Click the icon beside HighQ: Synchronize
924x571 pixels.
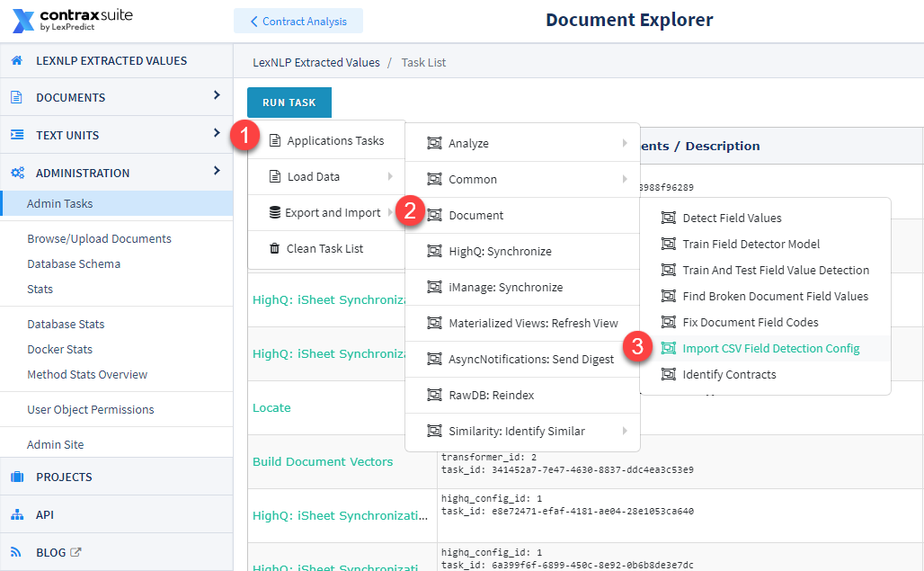[434, 251]
